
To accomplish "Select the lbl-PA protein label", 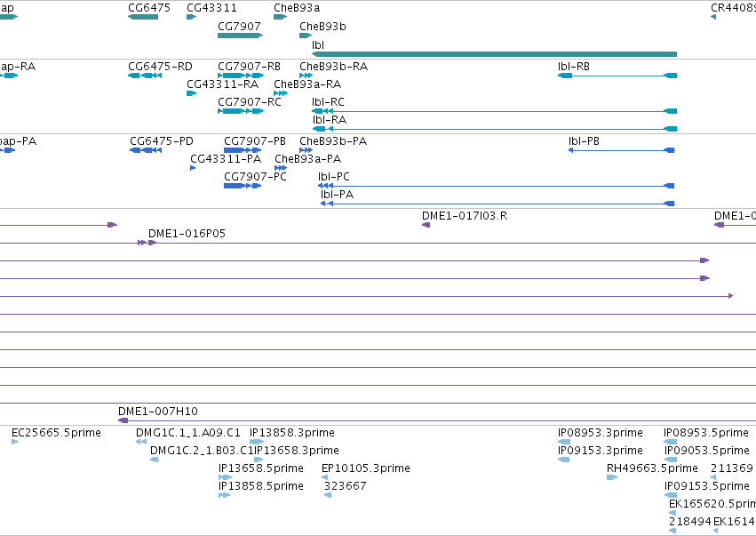I will point(337,195).
